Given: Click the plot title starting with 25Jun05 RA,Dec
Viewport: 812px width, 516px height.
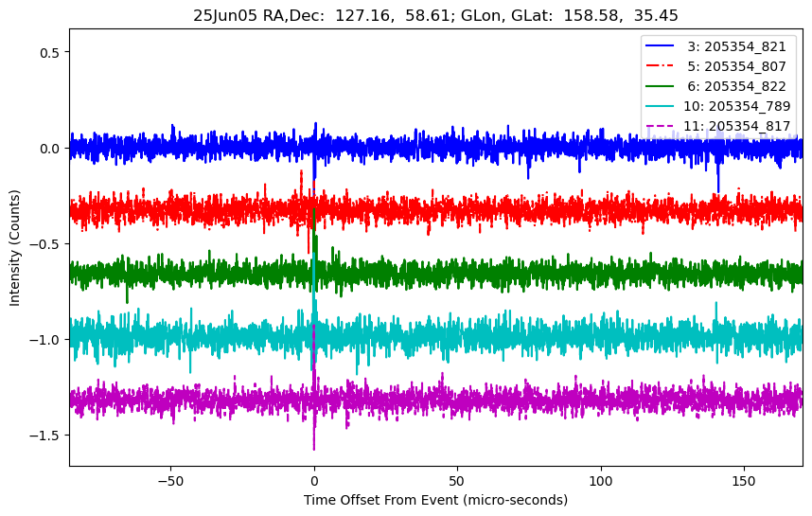Looking at the screenshot, I should (435, 15).
